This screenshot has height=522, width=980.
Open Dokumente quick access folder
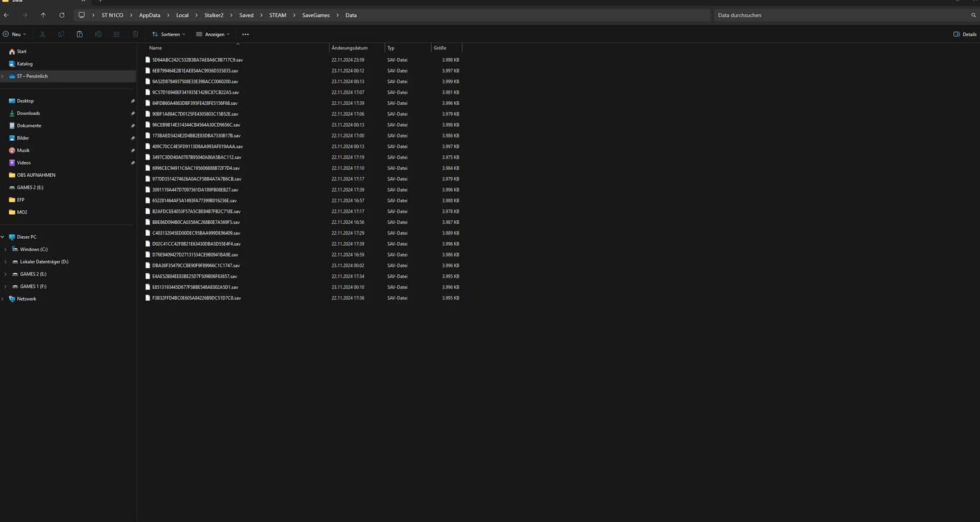pyautogui.click(x=29, y=126)
